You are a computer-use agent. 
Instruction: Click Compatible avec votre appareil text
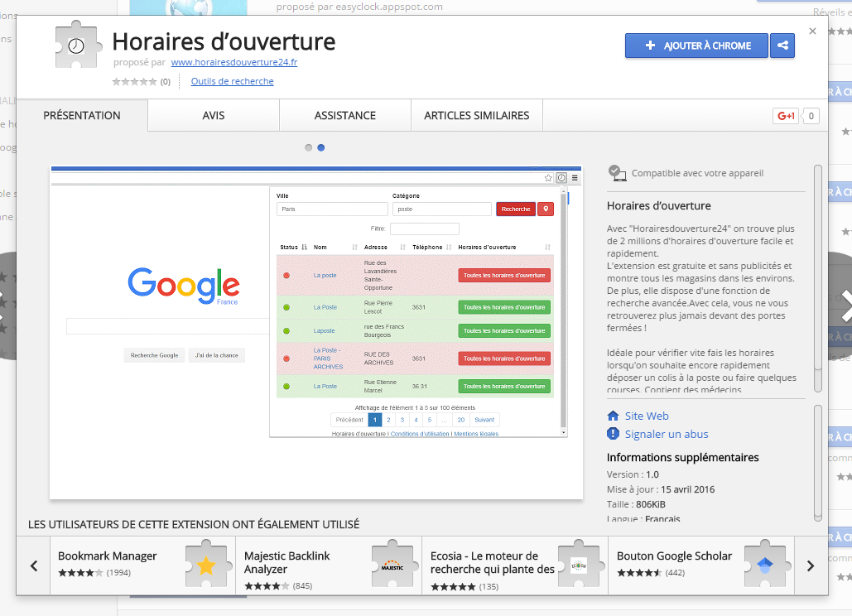[x=698, y=173]
